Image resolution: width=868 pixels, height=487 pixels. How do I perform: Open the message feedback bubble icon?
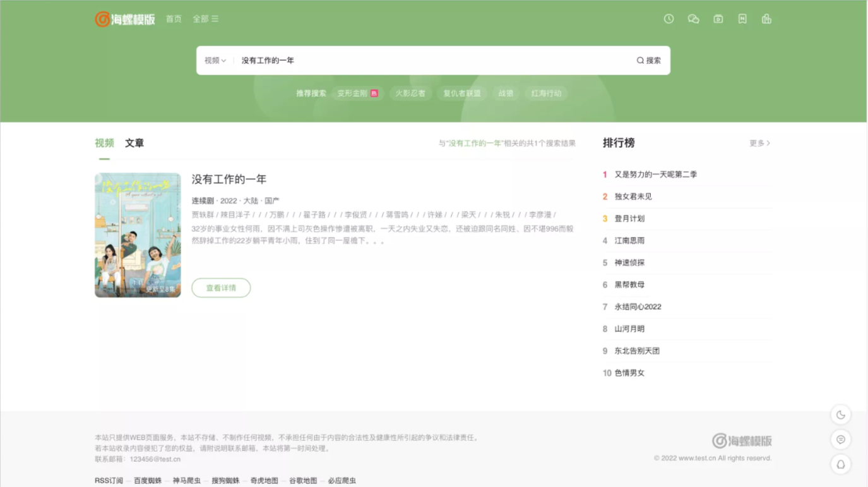tap(840, 440)
